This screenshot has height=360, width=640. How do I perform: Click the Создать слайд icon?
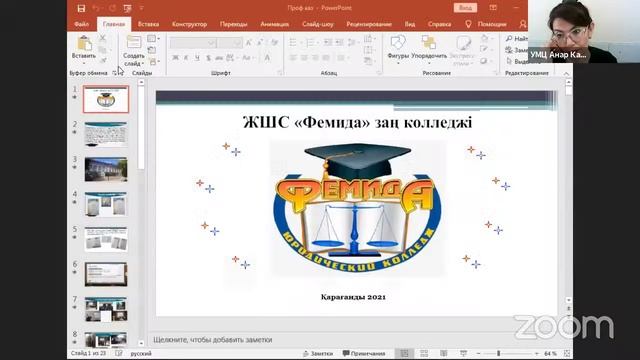pyautogui.click(x=134, y=42)
